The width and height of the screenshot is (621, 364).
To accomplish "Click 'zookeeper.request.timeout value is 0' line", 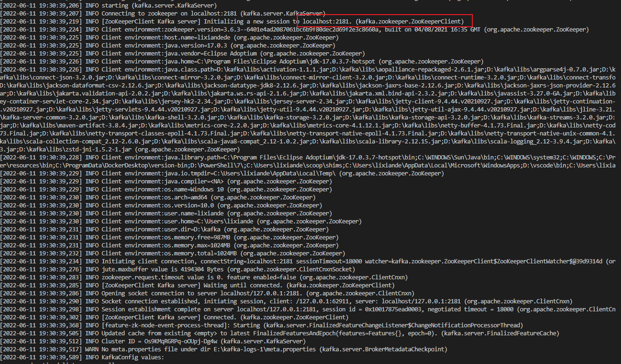I will coord(204,277).
